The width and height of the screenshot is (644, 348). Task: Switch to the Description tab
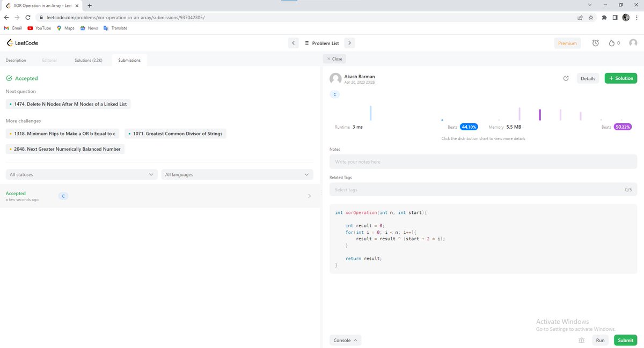coord(16,60)
